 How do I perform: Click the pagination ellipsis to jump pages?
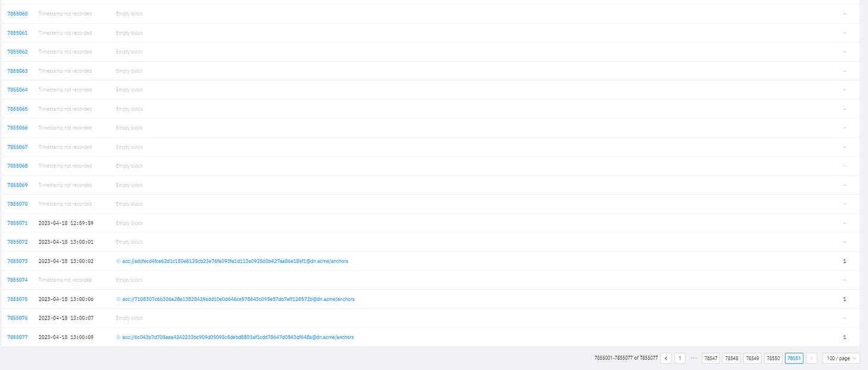693,358
